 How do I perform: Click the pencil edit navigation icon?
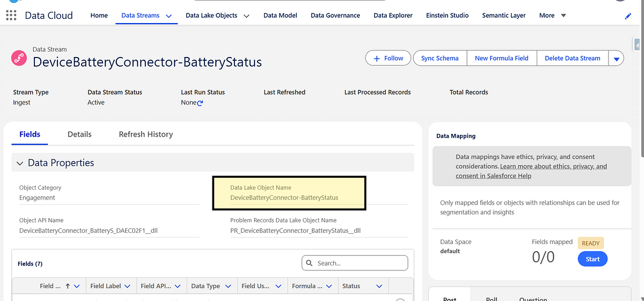[x=628, y=17]
